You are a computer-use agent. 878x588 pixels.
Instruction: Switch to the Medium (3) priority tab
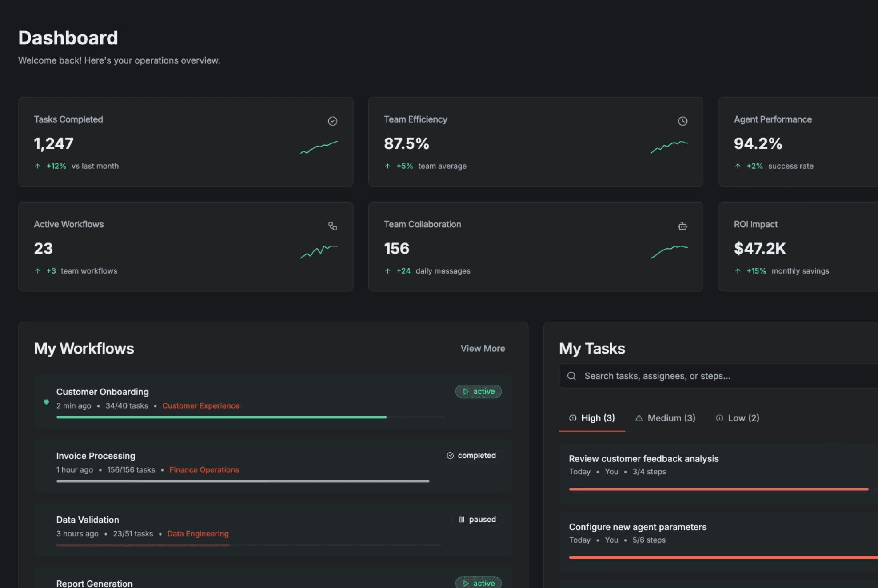[x=665, y=418]
